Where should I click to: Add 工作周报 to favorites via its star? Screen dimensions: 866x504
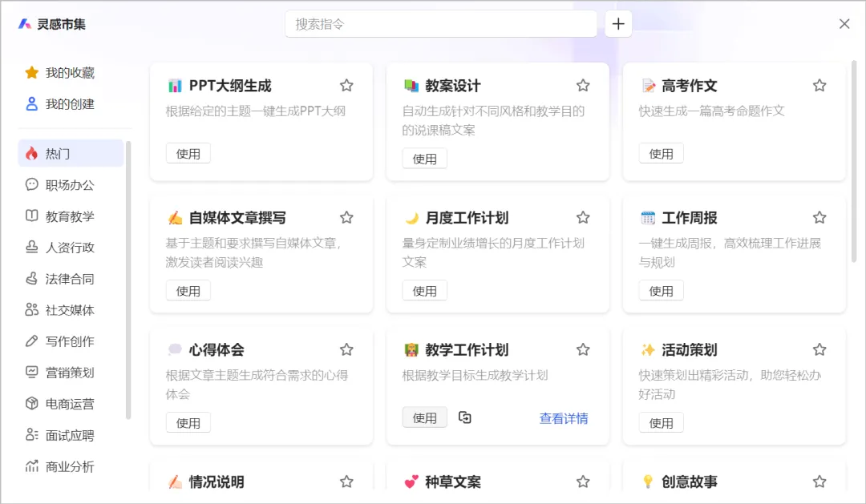coord(819,217)
